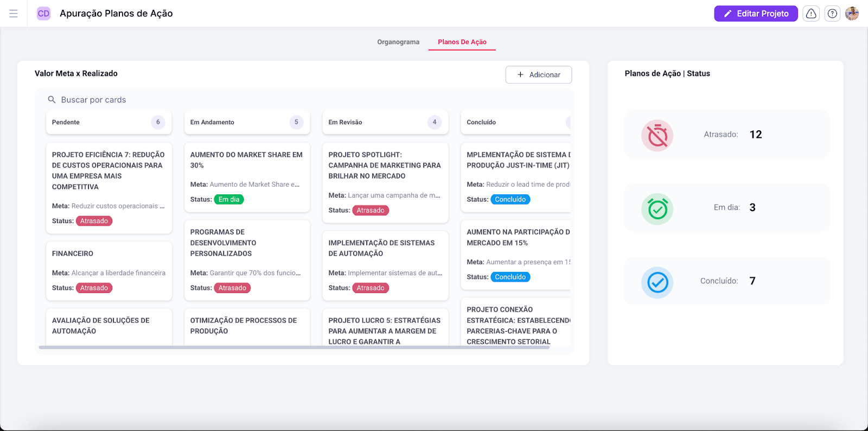Screen dimensions: 868x431
Task: Open the help question mark icon
Action: point(832,14)
